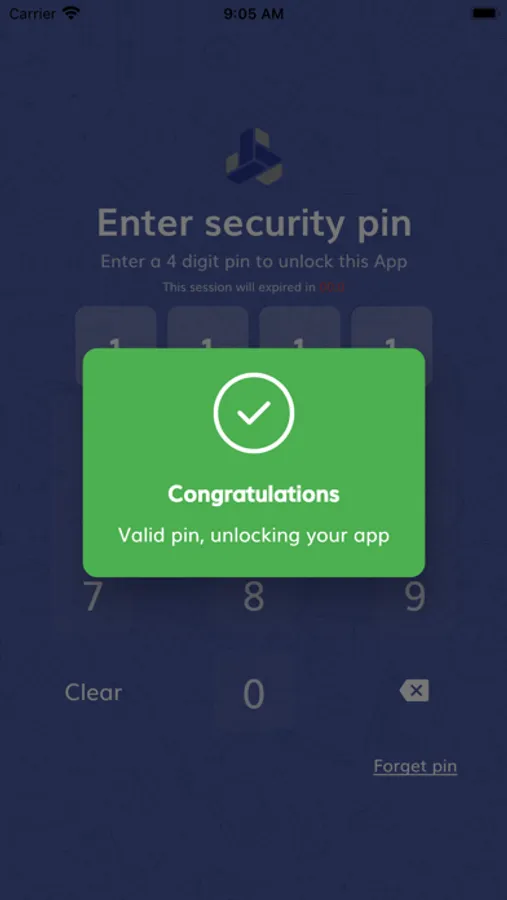Screen dimensions: 507x900
Task: Select the first pin digit box
Action: coord(115,346)
